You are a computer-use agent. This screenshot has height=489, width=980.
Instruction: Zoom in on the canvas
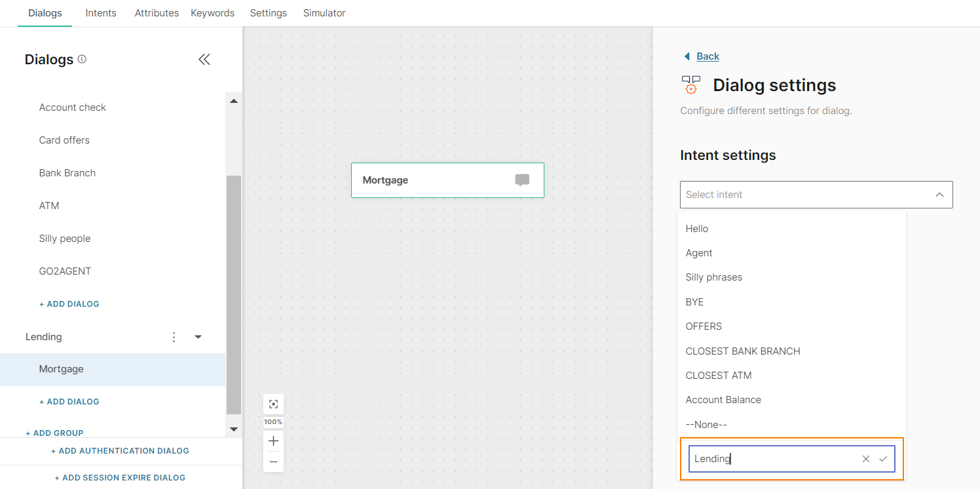pyautogui.click(x=274, y=441)
